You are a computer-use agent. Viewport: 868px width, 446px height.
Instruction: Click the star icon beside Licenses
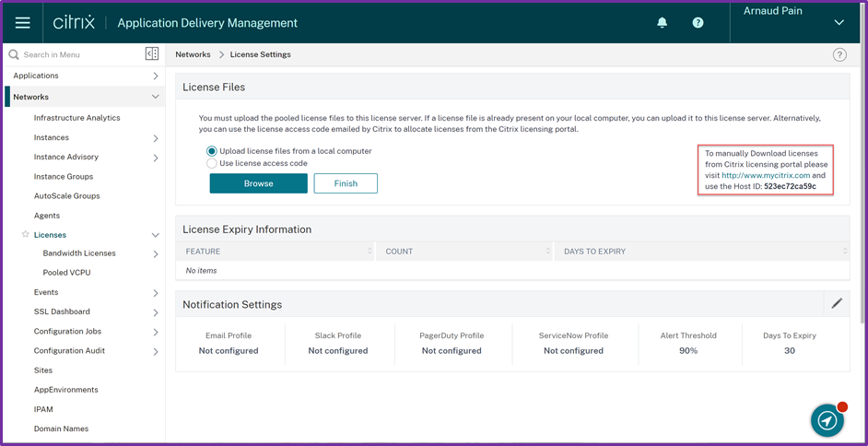pos(25,235)
